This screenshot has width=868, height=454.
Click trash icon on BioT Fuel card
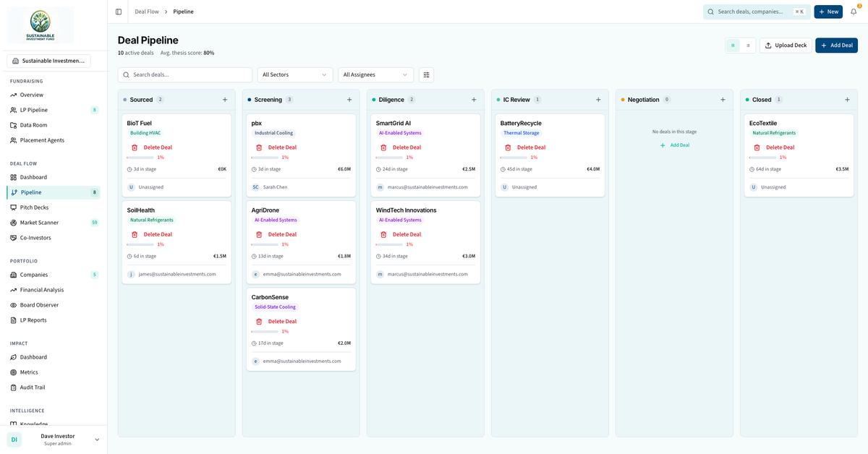[135, 147]
